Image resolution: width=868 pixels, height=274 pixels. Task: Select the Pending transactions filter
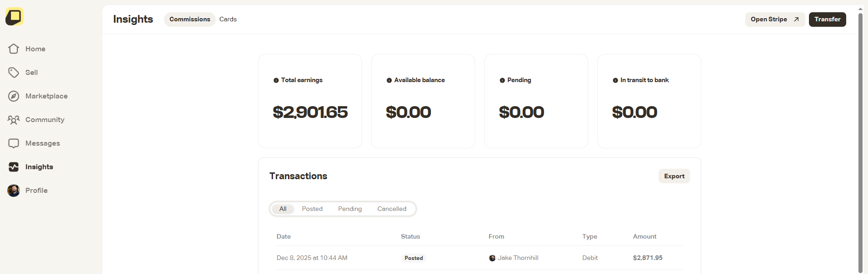350,209
